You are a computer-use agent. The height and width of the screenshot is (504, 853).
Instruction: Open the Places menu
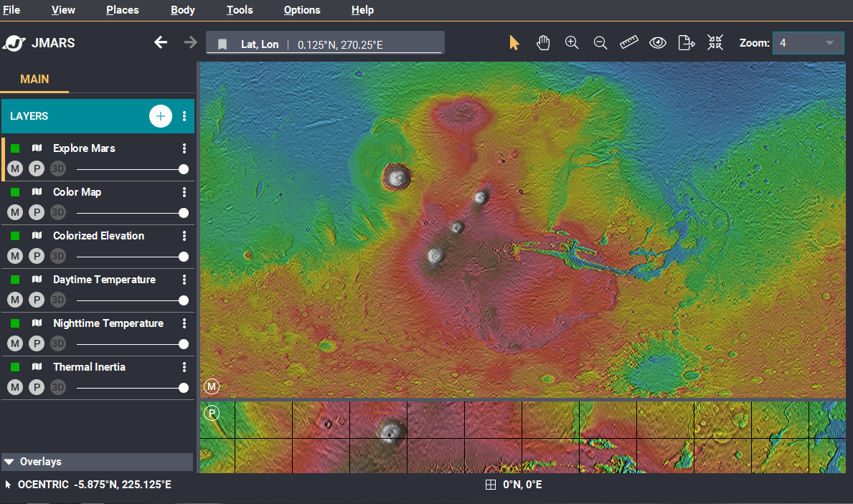pos(123,10)
